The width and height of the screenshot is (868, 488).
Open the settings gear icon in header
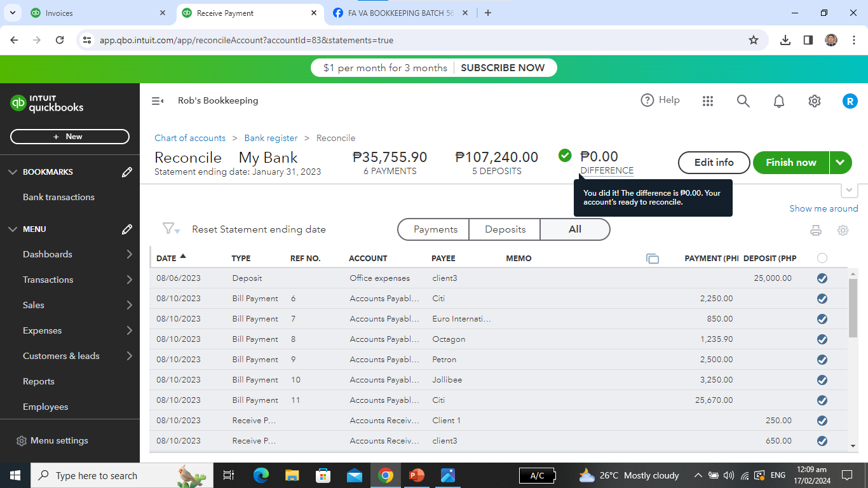(x=815, y=101)
